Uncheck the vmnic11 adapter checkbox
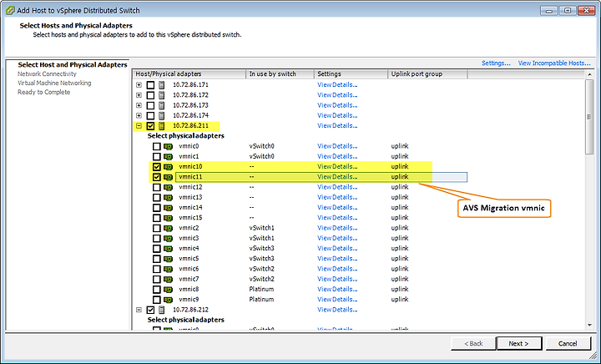 (156, 177)
